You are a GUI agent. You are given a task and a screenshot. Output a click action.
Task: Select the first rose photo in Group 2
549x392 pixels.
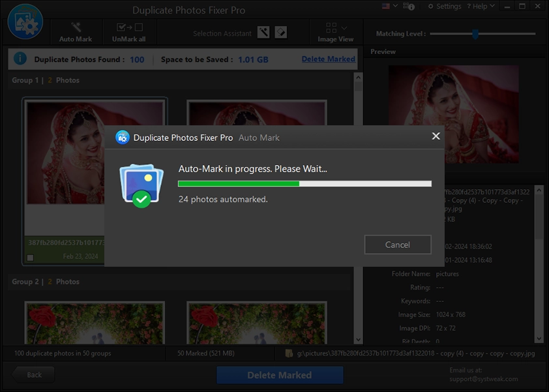pyautogui.click(x=95, y=323)
